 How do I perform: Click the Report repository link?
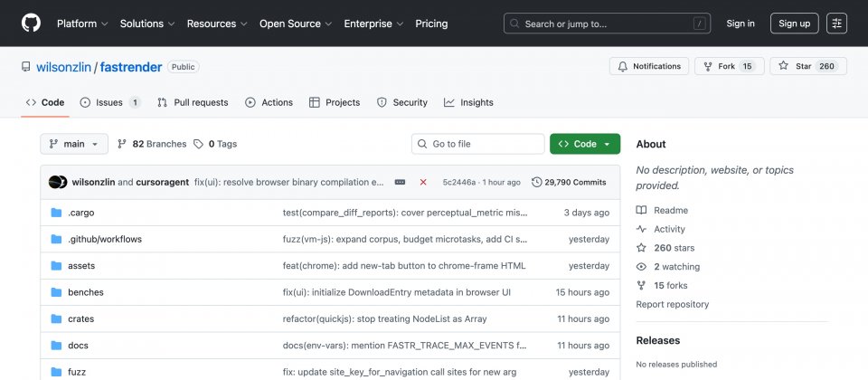click(x=672, y=304)
